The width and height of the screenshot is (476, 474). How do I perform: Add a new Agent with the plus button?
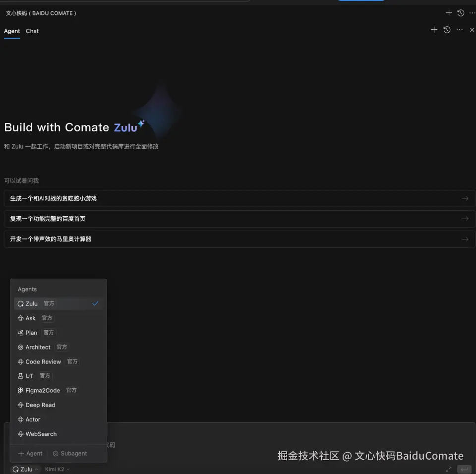click(x=30, y=454)
